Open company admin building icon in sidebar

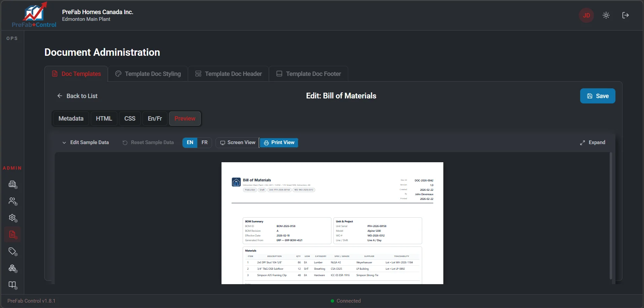13,184
